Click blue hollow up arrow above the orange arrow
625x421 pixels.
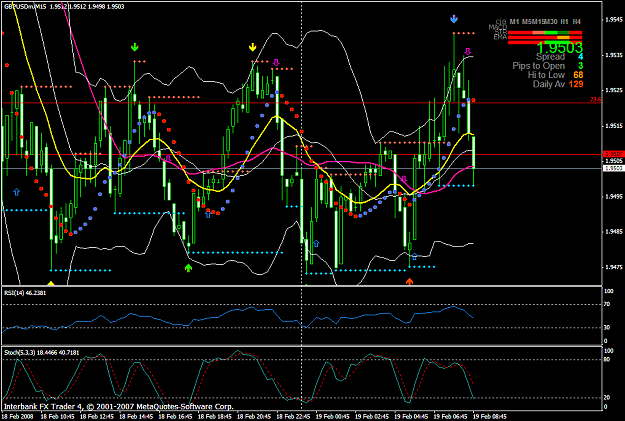pyautogui.click(x=414, y=256)
